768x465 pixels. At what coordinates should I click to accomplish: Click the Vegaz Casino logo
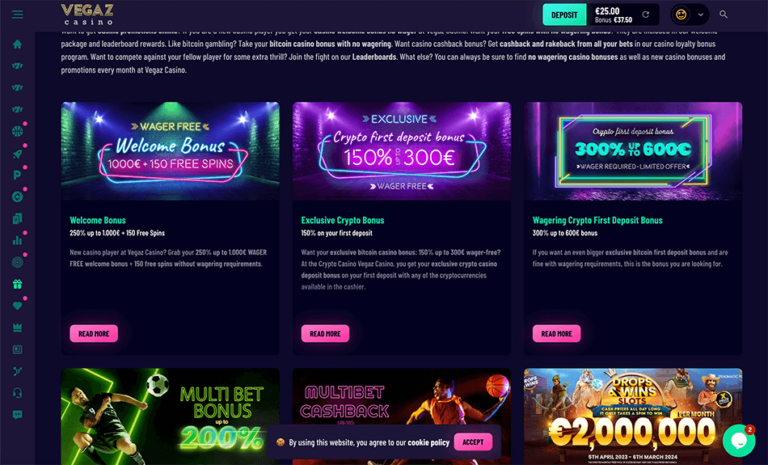coord(88,14)
